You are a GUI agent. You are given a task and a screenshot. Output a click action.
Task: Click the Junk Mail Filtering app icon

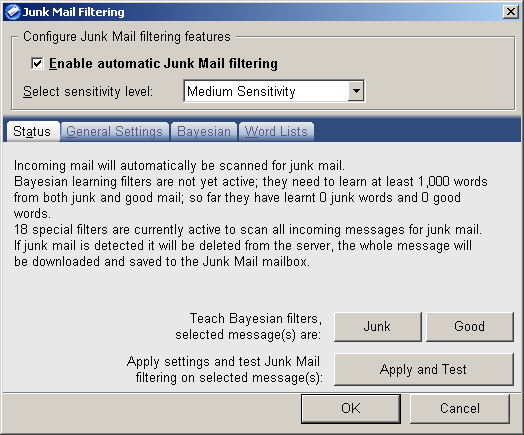[13, 12]
